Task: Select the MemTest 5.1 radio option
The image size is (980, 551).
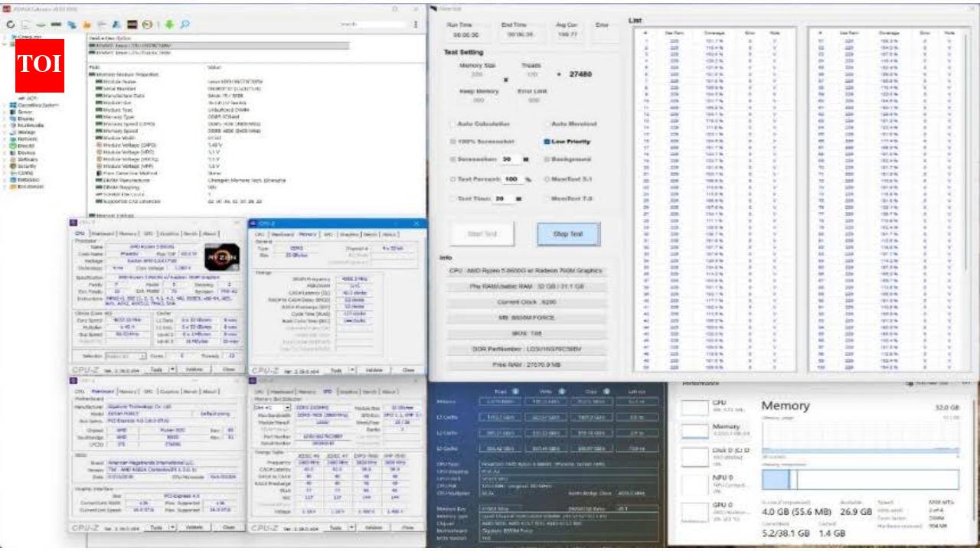Action: coord(547,179)
